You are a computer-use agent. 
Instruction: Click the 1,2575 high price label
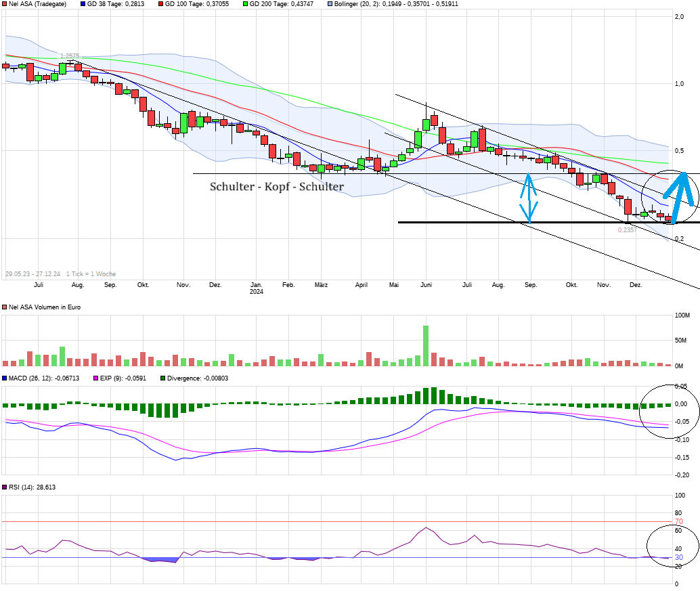[x=70, y=56]
